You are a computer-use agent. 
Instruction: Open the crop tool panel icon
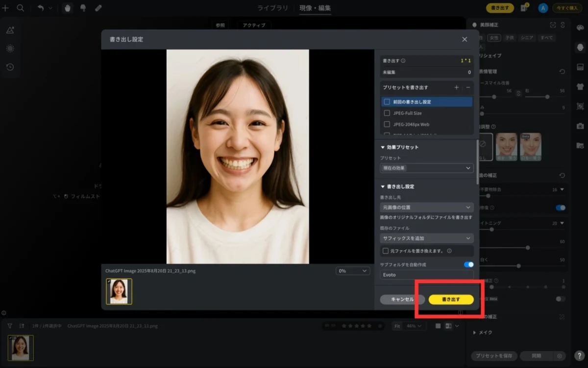580,106
